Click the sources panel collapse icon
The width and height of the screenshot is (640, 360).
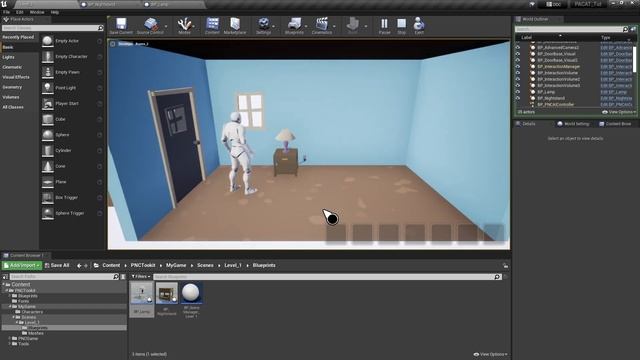(x=6, y=277)
